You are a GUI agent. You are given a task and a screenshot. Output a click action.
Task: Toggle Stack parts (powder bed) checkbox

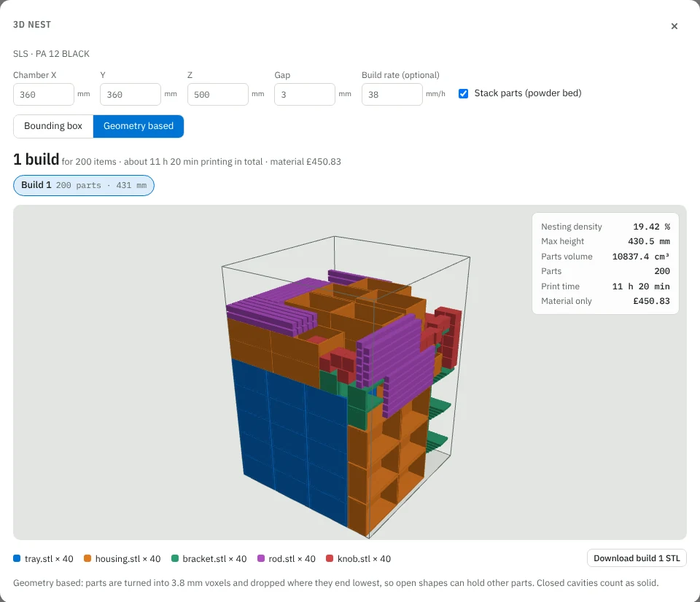[x=464, y=94]
